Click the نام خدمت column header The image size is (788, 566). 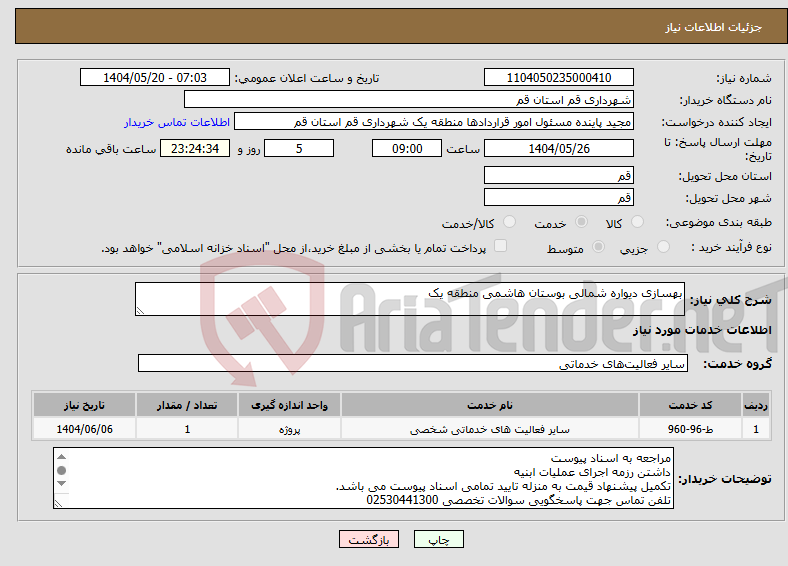[489, 405]
